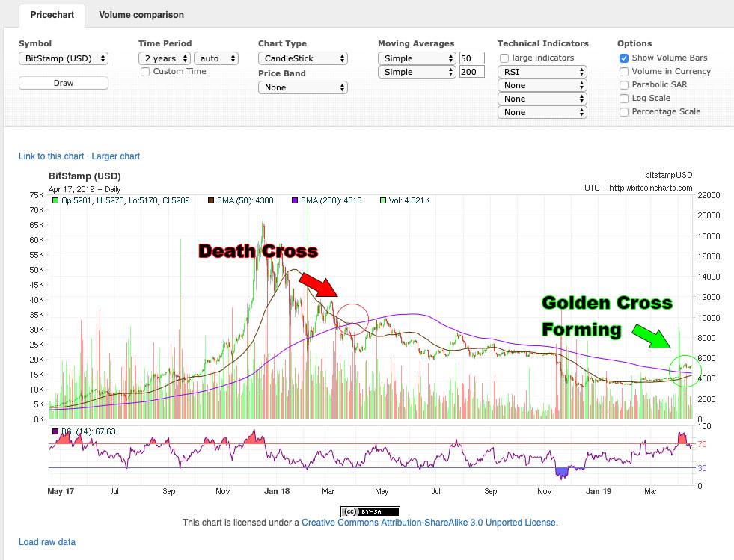This screenshot has height=560, width=734.
Task: Open the first Simple moving average dropdown
Action: (417, 58)
